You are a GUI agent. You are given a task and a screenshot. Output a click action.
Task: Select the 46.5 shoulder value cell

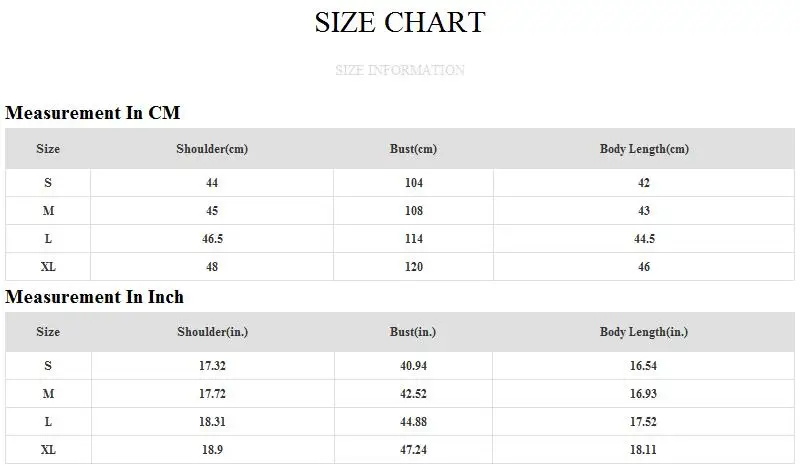211,239
